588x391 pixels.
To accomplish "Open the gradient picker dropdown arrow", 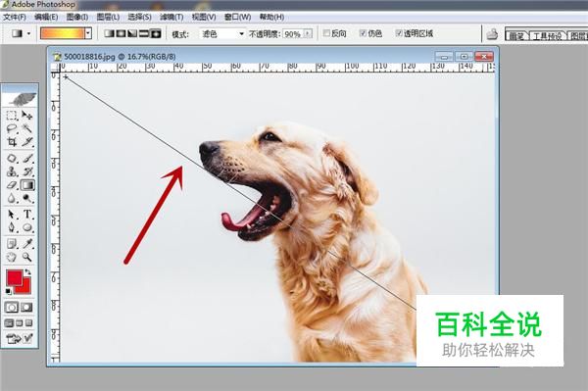I will (88, 33).
